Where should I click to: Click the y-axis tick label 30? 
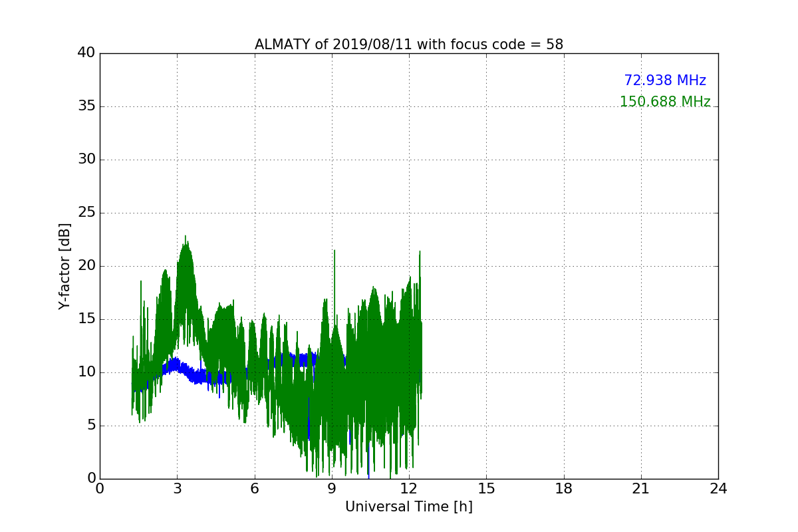[x=86, y=160]
